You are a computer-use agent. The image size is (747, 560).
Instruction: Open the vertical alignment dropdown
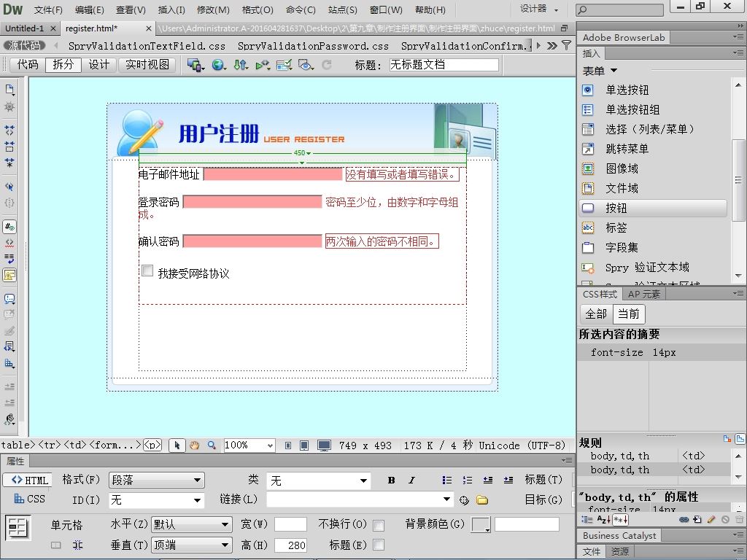192,545
